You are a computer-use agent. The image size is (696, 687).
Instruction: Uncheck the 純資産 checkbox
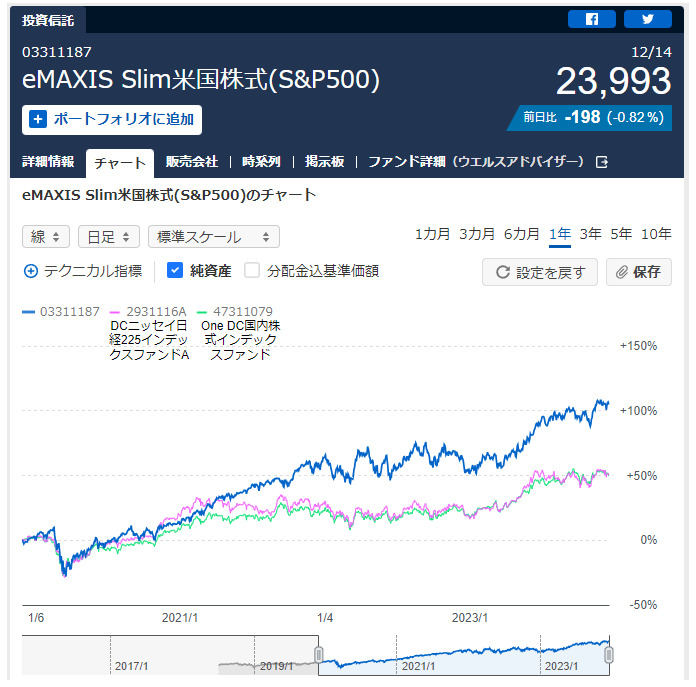click(175, 270)
